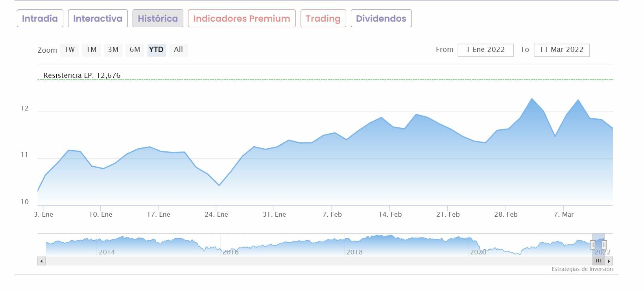Switch to the Intradía tab
Viewport: 644px width, 291px height.
click(40, 18)
